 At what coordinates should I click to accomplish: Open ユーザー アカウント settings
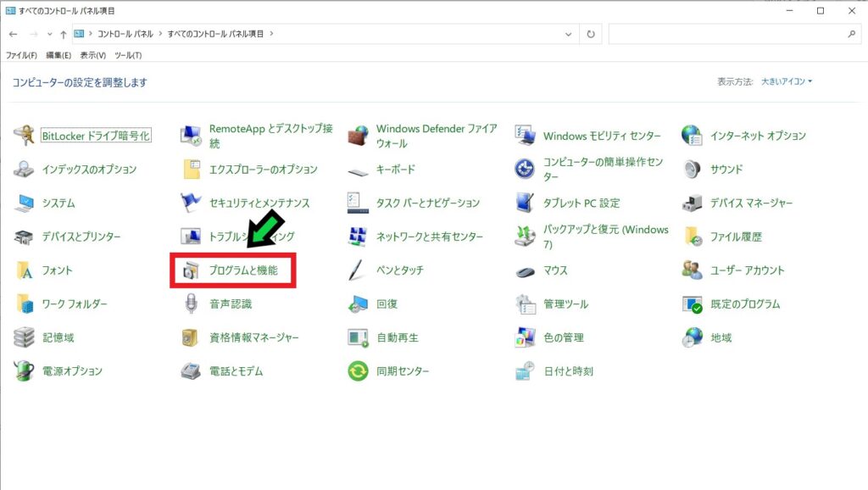tap(746, 270)
